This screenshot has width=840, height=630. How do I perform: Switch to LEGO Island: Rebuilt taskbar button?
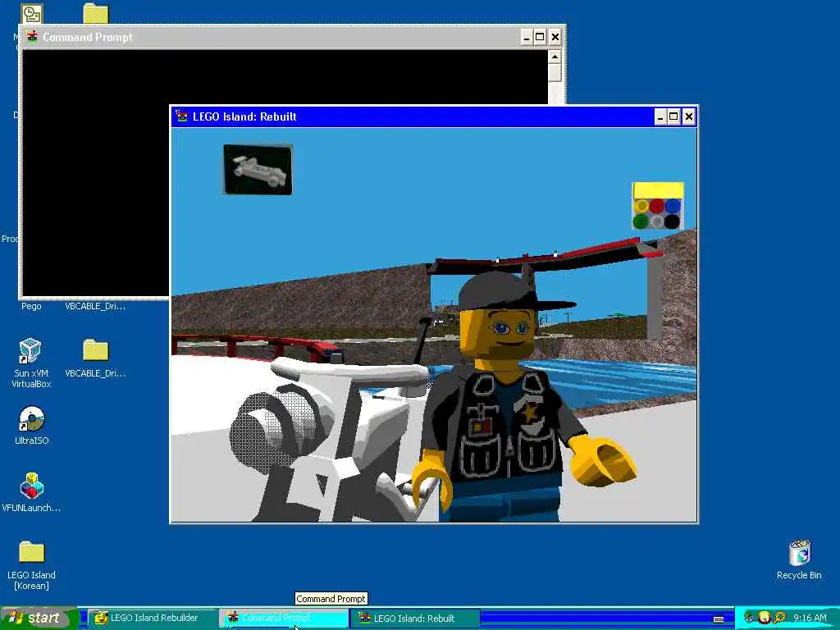414,618
